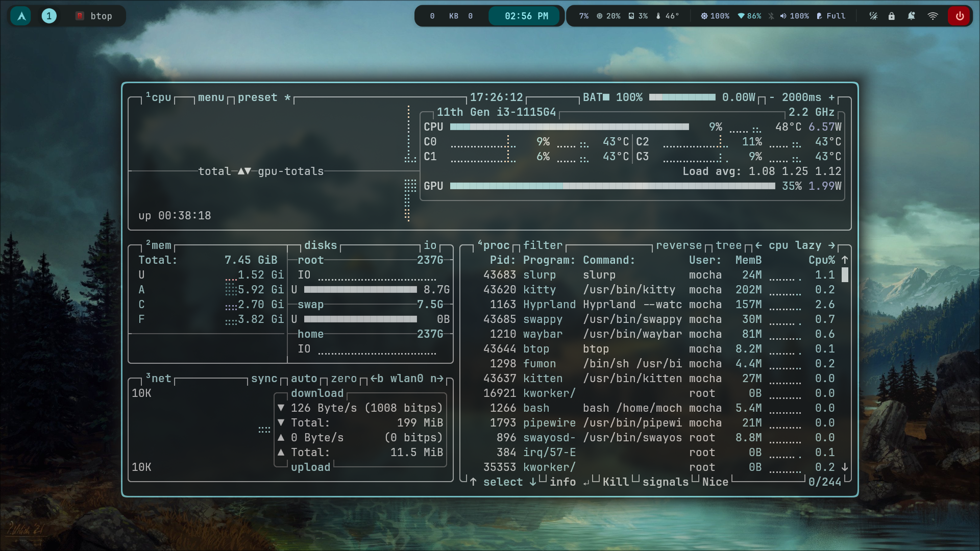The width and height of the screenshot is (980, 551).
Task: Click the temperature 46° indicator
Action: pyautogui.click(x=668, y=16)
